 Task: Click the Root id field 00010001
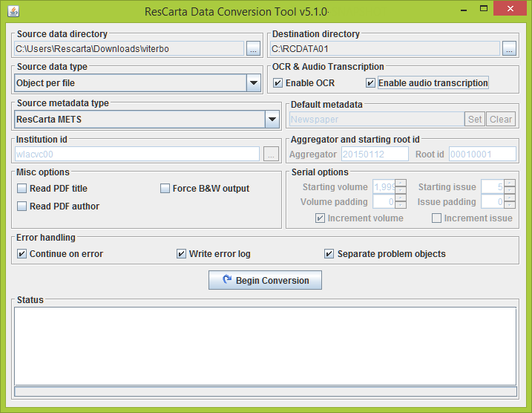point(482,155)
